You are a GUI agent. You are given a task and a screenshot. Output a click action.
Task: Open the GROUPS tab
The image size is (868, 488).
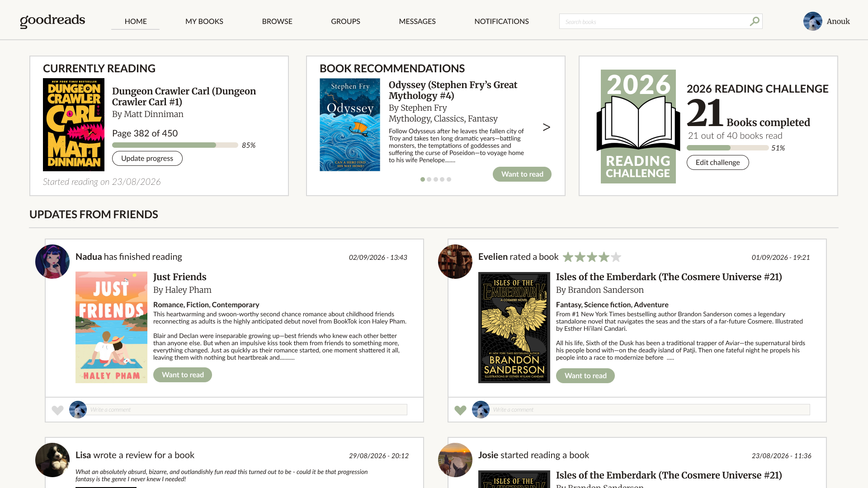[x=345, y=21]
